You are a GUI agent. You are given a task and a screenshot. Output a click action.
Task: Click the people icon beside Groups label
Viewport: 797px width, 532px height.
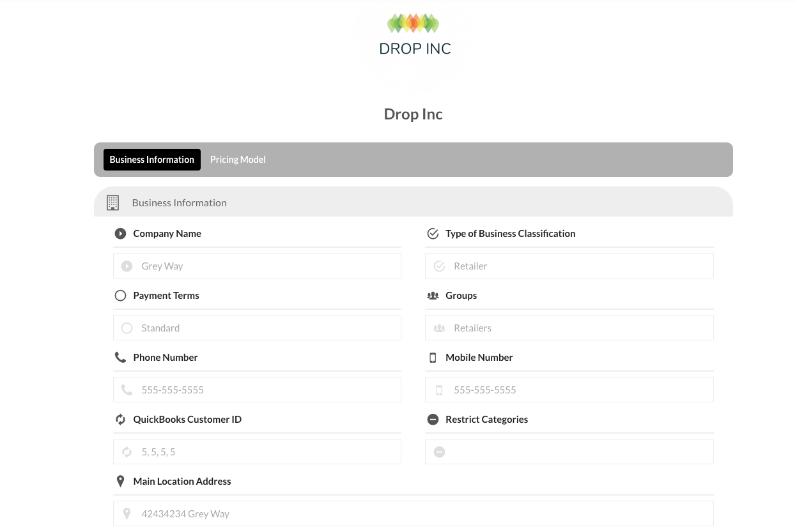[433, 296]
